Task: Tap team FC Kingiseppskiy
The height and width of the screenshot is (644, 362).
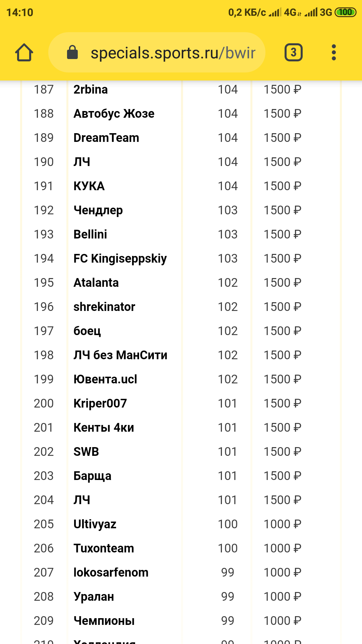Action: [120, 259]
